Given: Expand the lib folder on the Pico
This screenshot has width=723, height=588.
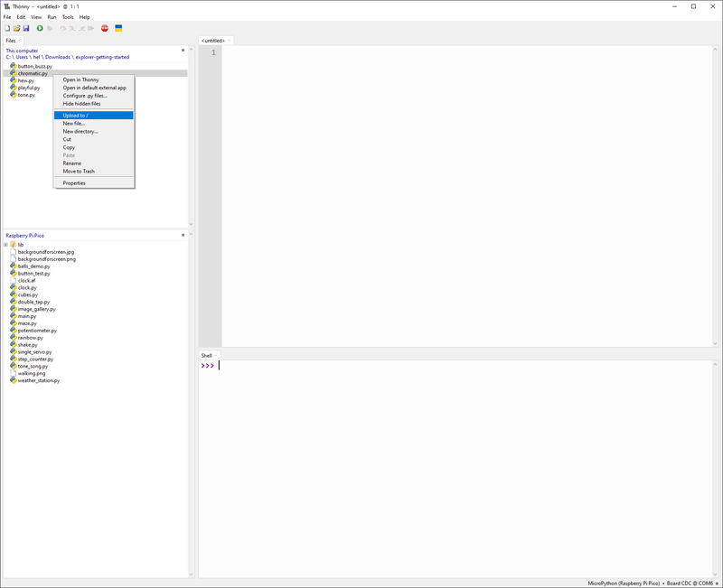Looking at the screenshot, I should tap(7, 243).
